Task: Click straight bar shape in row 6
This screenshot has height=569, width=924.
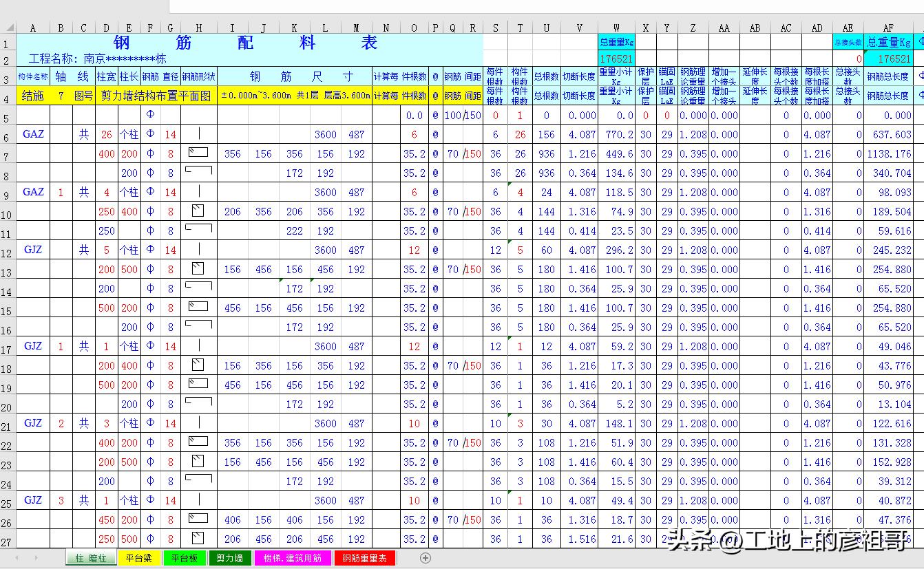Action: [x=198, y=134]
